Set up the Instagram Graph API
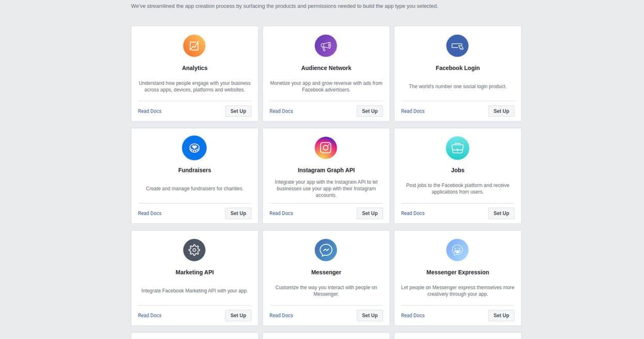Screen dimensions: 644x339 pyautogui.click(x=370, y=213)
